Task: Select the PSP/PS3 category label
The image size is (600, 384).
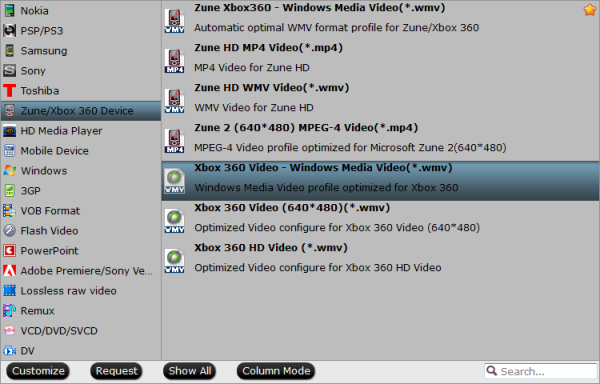Action: pos(42,31)
